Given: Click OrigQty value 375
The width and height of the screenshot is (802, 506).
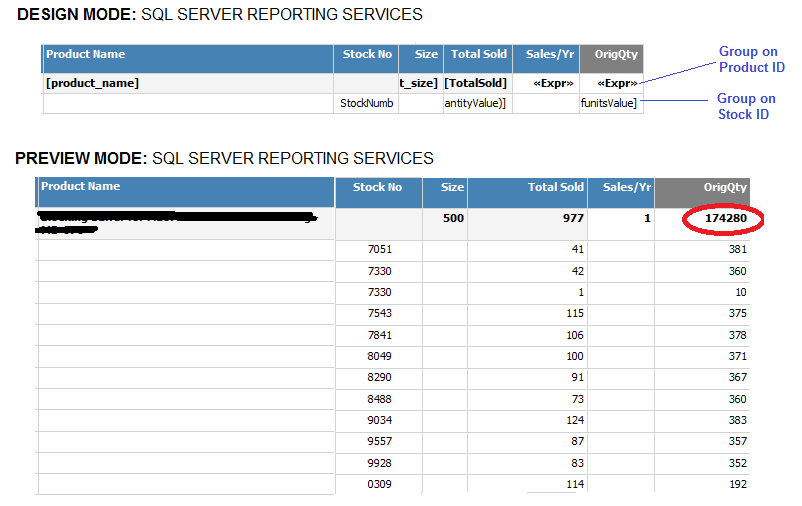Looking at the screenshot, I should (x=738, y=313).
